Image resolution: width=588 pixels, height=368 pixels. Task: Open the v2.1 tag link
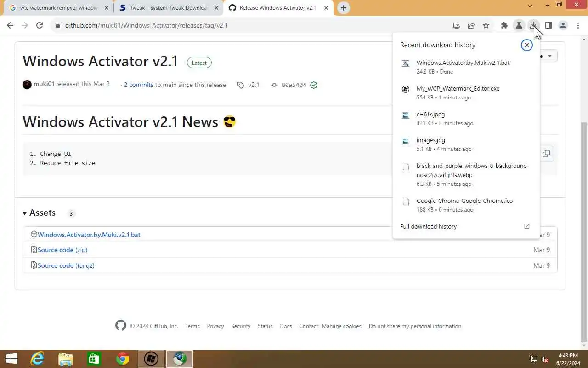pyautogui.click(x=254, y=85)
